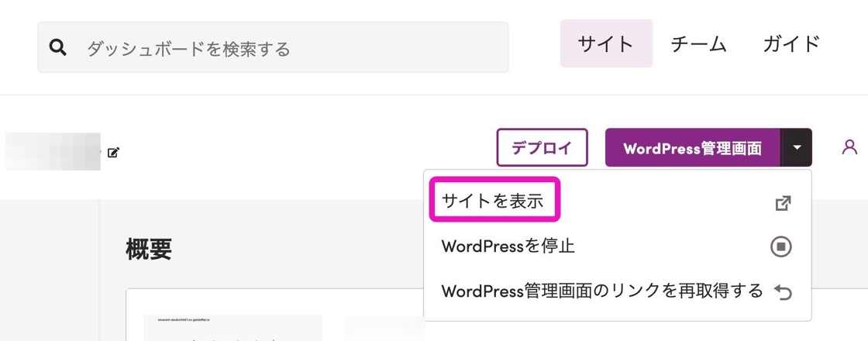
Task: Open WordPress管理画面 button
Action: [x=693, y=148]
